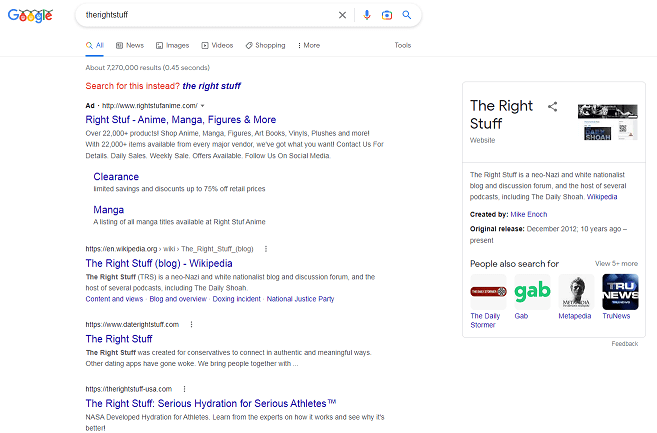
Task: Expand the ad URL dropdown arrow
Action: (203, 106)
